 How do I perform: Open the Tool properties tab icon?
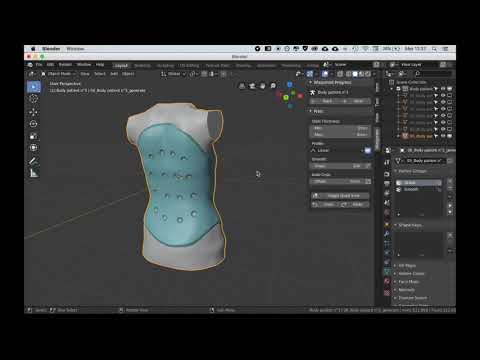tap(387, 162)
